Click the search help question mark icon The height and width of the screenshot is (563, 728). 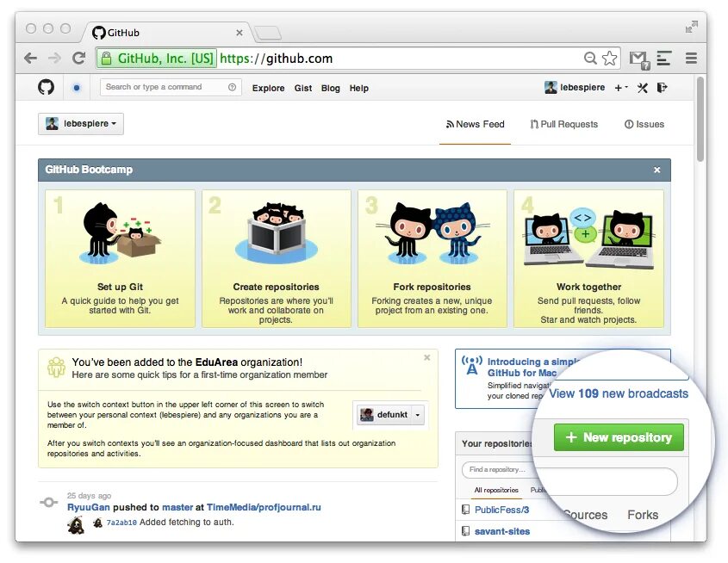point(232,87)
